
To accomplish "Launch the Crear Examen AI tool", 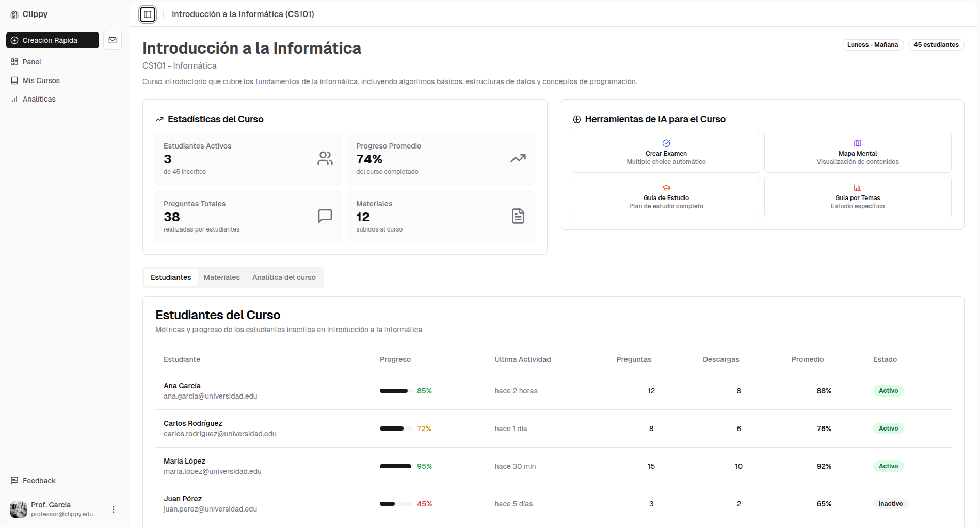I will tap(666, 152).
